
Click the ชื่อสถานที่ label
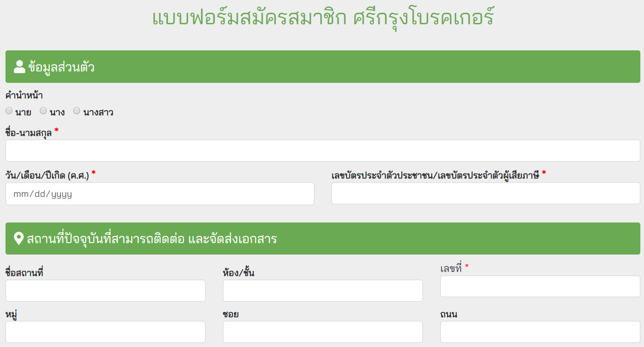pyautogui.click(x=24, y=273)
